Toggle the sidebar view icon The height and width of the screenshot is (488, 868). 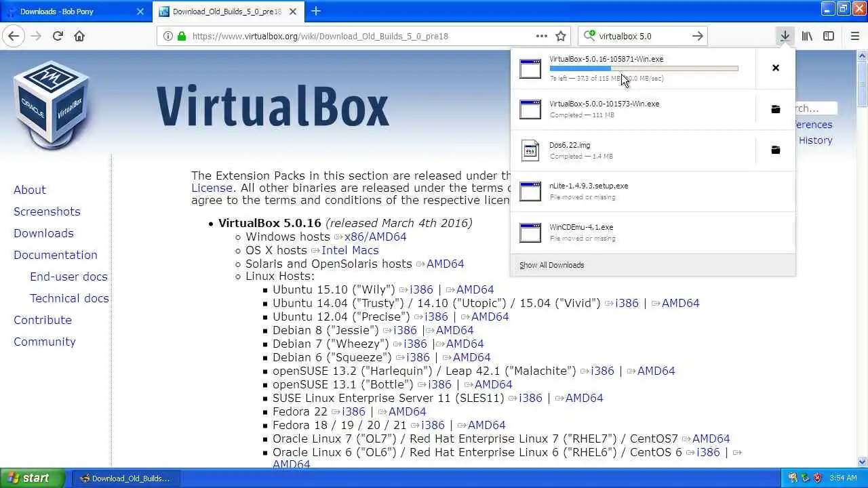(x=829, y=36)
